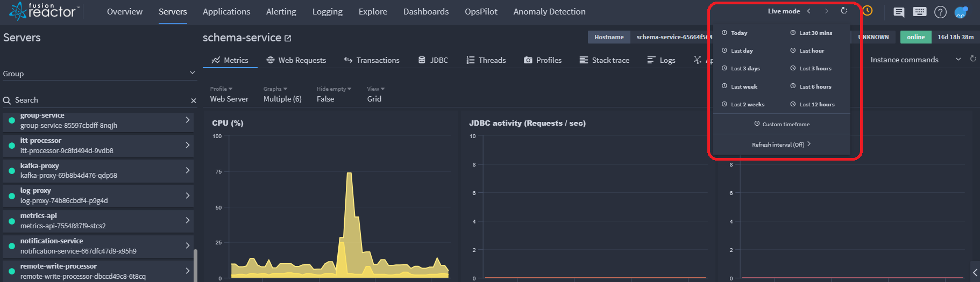Open the Graphs dropdown Multiple (6)

(x=282, y=95)
